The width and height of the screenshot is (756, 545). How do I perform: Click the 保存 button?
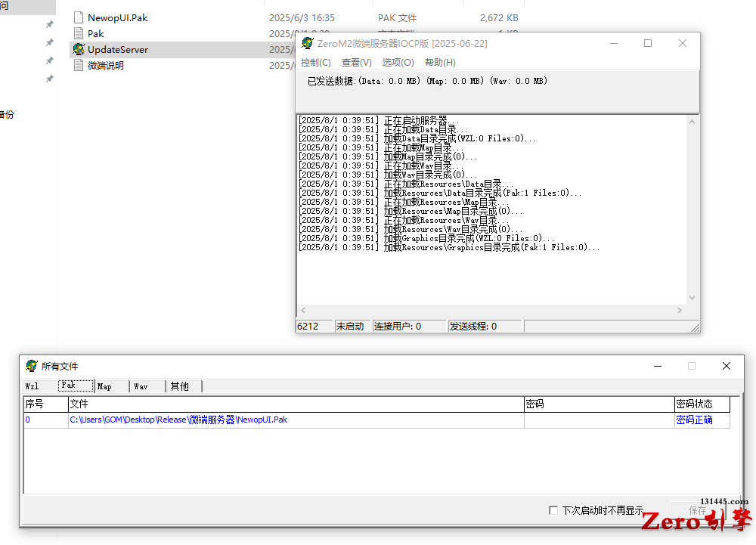point(698,510)
